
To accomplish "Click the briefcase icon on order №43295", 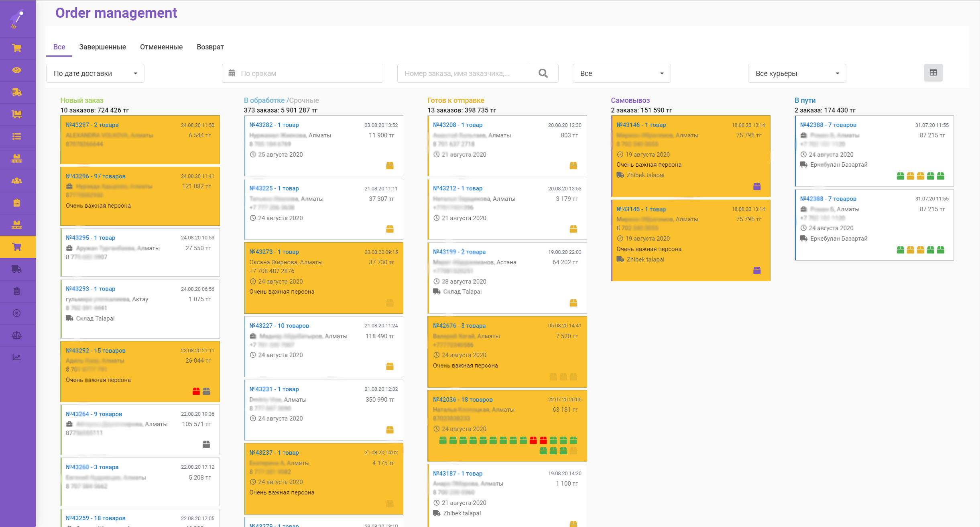I will pyautogui.click(x=69, y=248).
